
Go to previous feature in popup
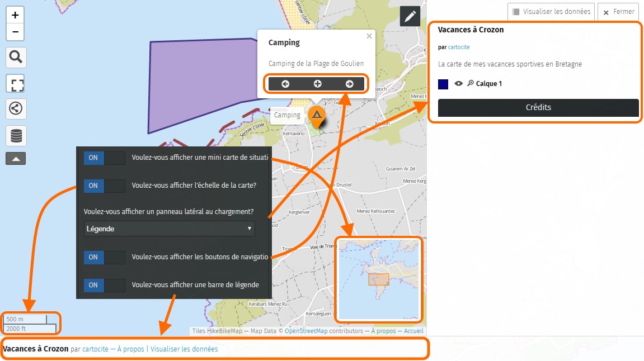285,84
